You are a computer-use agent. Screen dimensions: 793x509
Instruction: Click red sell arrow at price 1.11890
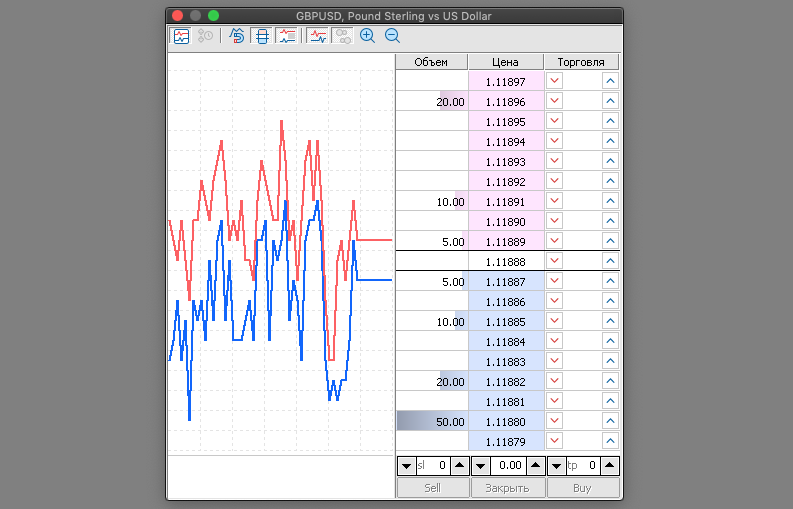tap(554, 221)
